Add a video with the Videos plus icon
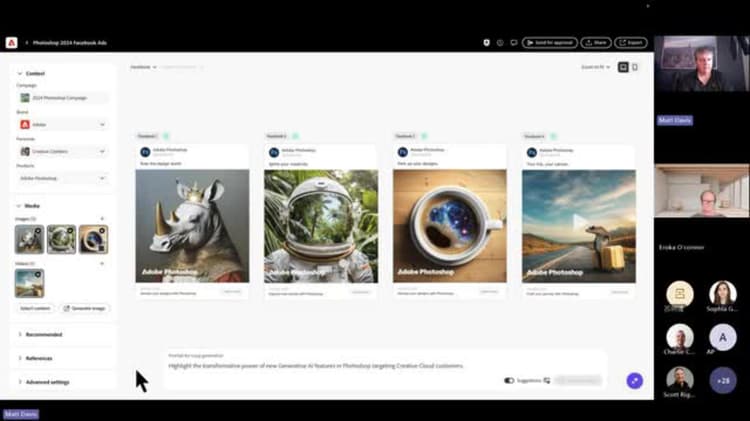 (x=102, y=264)
